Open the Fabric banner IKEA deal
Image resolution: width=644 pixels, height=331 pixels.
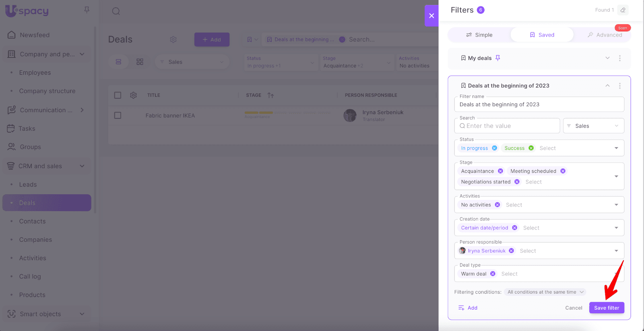tap(170, 115)
